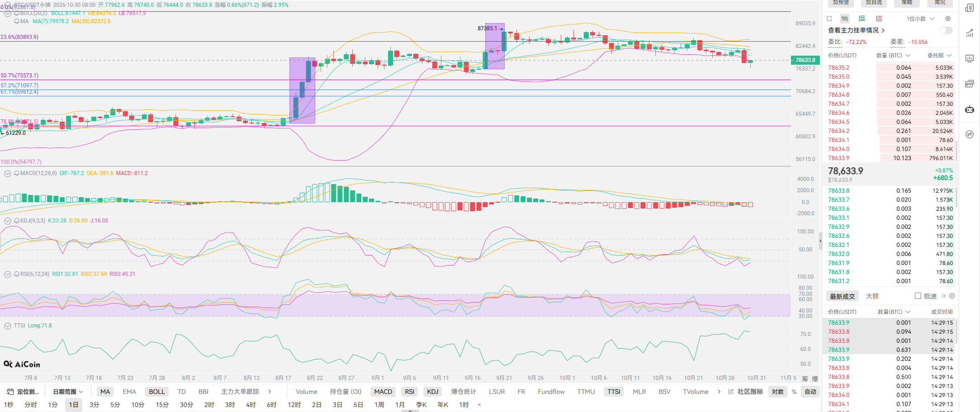Show buy orders only (green list icon)
This screenshot has width=980, height=412.
pos(862,19)
